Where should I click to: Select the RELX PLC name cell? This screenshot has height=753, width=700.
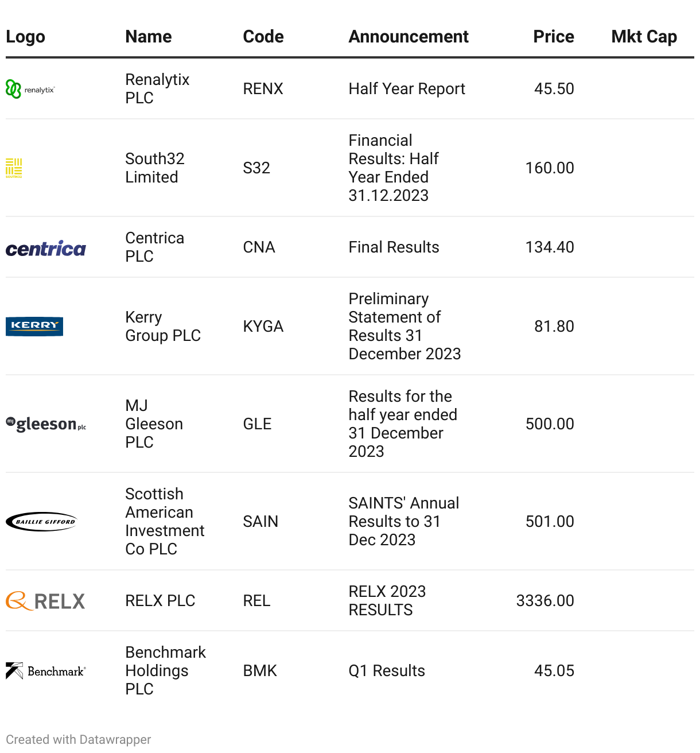[x=160, y=601]
